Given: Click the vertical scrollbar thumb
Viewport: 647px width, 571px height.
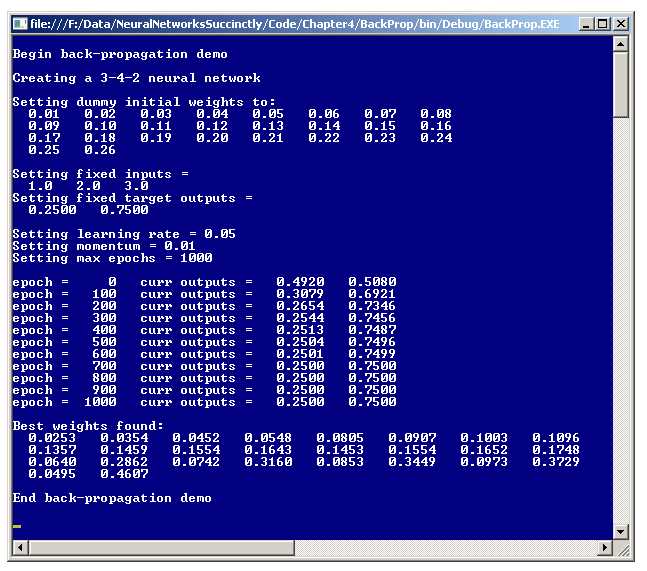Looking at the screenshot, I should (x=621, y=85).
